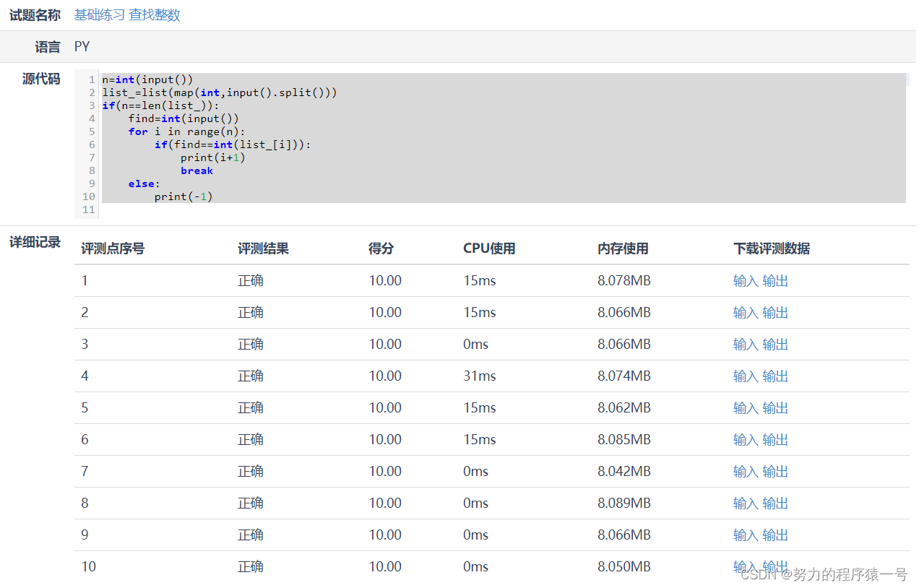919x588 pixels.
Task: Download 输入 data for test point 5
Action: click(x=746, y=408)
